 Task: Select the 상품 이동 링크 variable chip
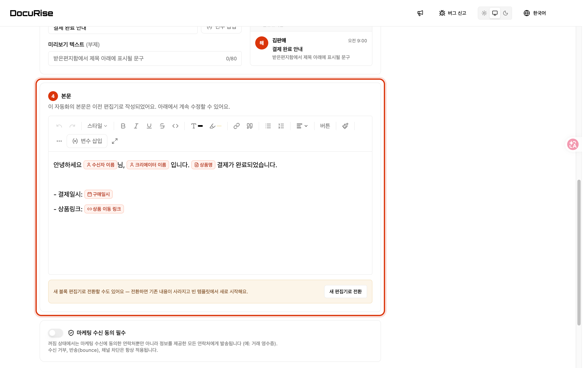pos(104,209)
